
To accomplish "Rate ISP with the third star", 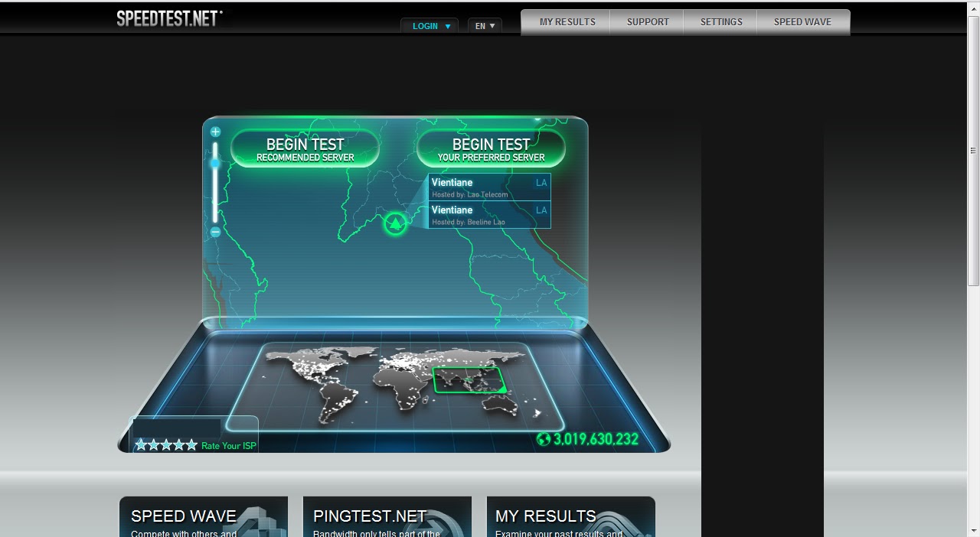I will click(x=166, y=444).
